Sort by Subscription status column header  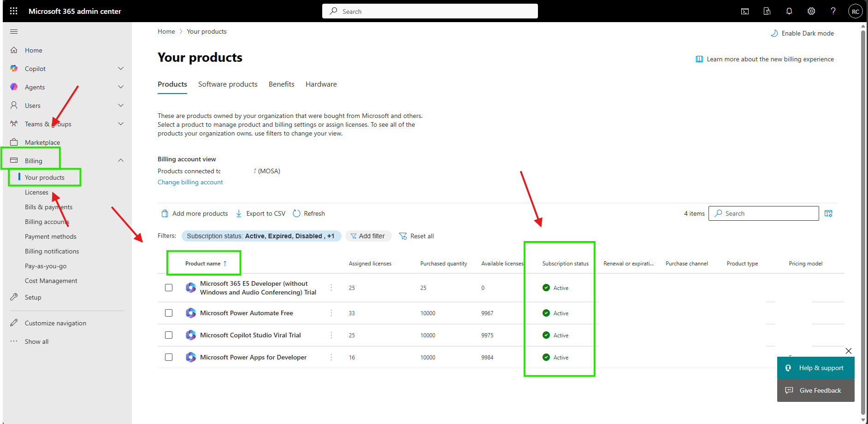pos(566,264)
